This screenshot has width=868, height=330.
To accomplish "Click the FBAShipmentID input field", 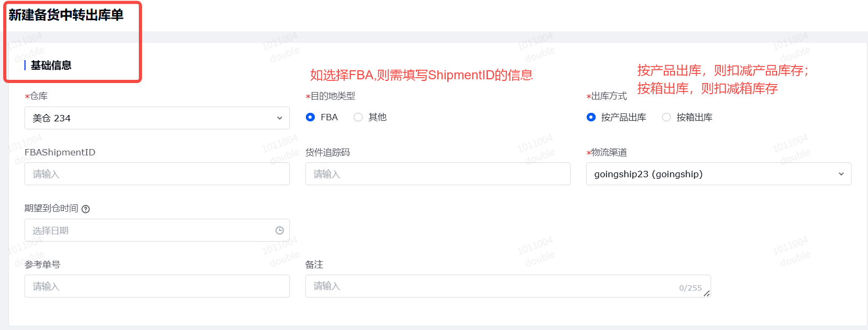I will 157,174.
